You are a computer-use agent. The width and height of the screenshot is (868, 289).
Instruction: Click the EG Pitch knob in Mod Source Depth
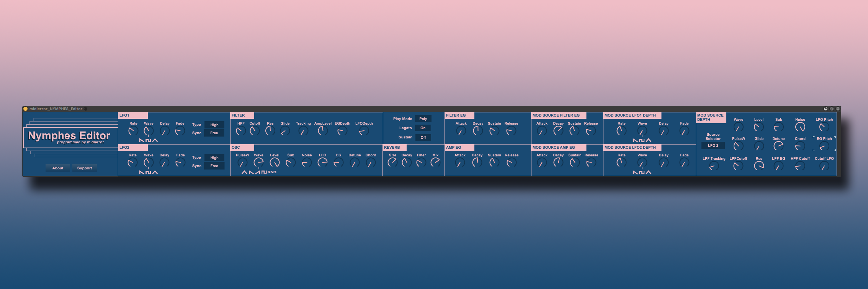tap(824, 146)
